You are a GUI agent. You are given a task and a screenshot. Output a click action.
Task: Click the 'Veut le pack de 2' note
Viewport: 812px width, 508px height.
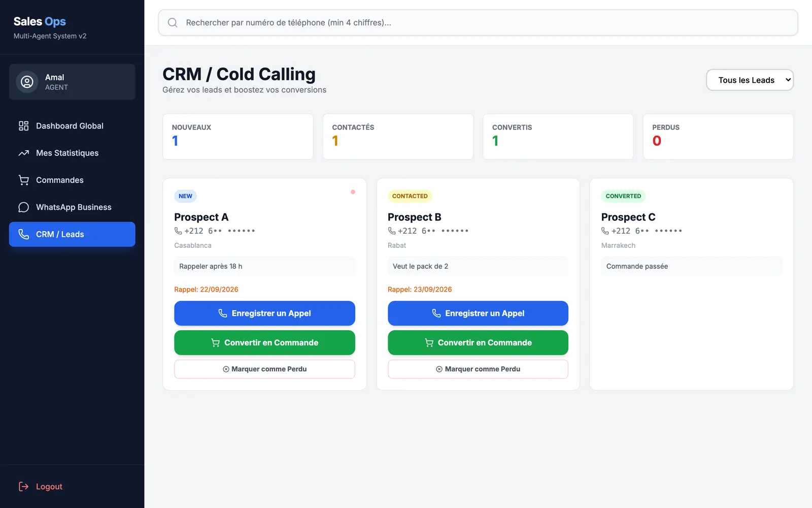click(x=478, y=266)
